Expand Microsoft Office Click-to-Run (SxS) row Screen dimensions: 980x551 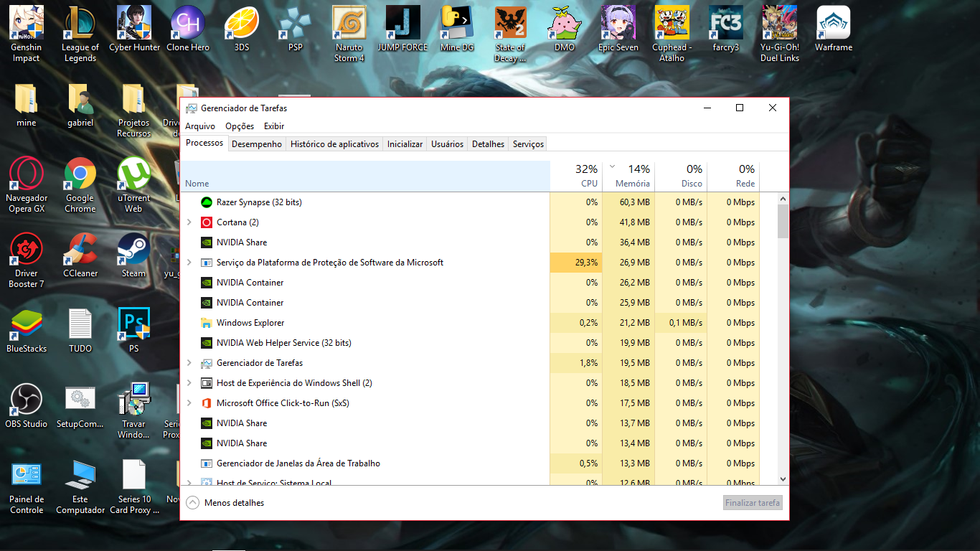point(189,403)
